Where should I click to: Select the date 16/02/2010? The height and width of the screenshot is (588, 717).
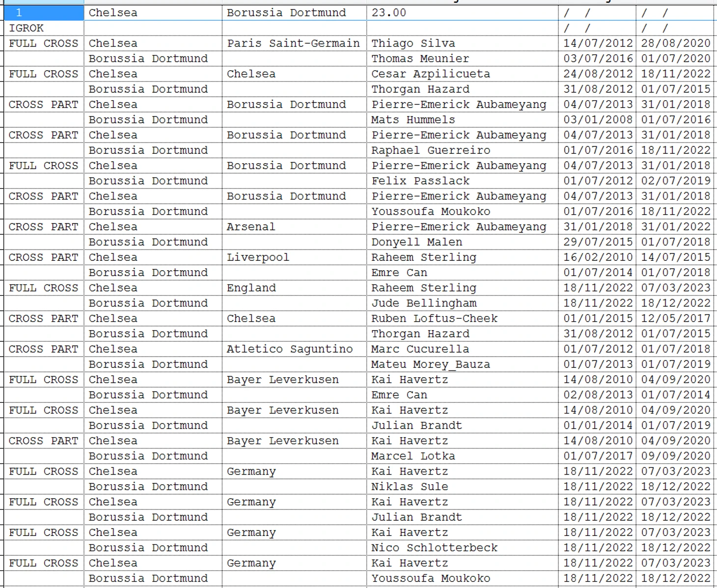(598, 257)
